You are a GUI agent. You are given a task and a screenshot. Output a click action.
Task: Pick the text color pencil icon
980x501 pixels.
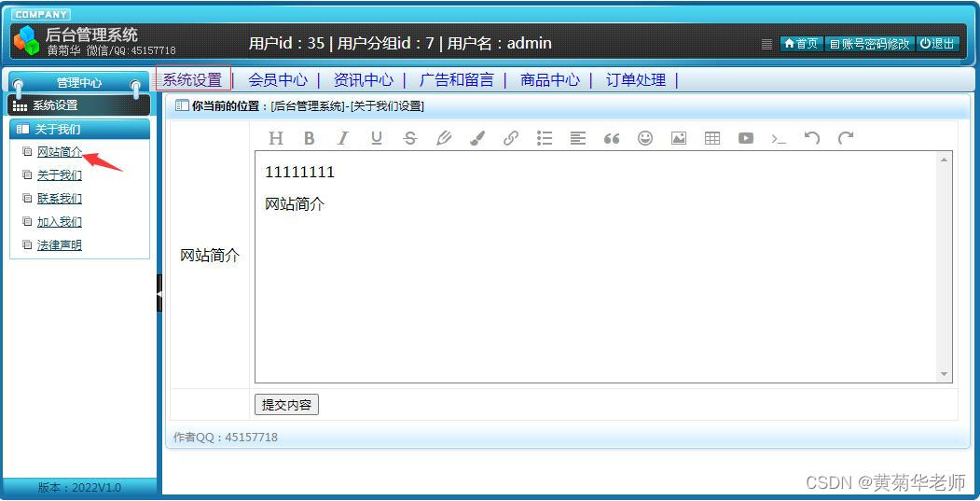click(x=444, y=138)
